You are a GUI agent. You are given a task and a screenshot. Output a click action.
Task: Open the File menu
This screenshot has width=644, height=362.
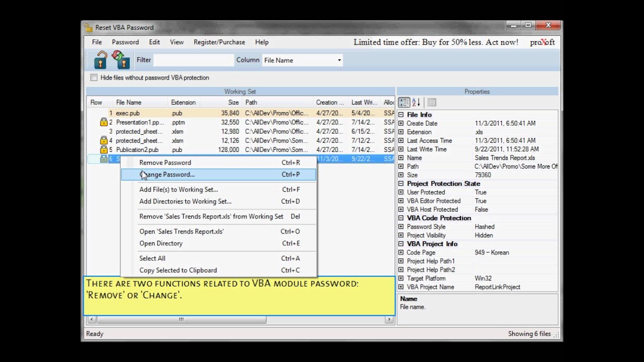[x=97, y=42]
